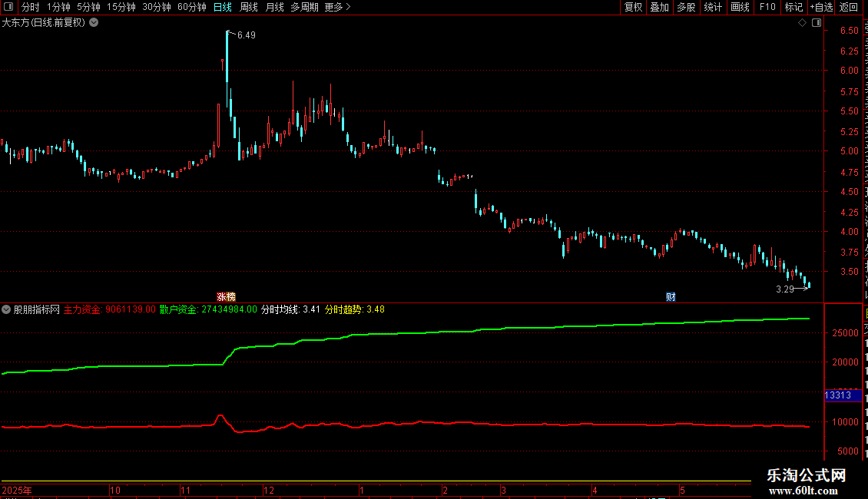Open the 多股 multi-stock view
This screenshot has width=868, height=499.
point(686,7)
